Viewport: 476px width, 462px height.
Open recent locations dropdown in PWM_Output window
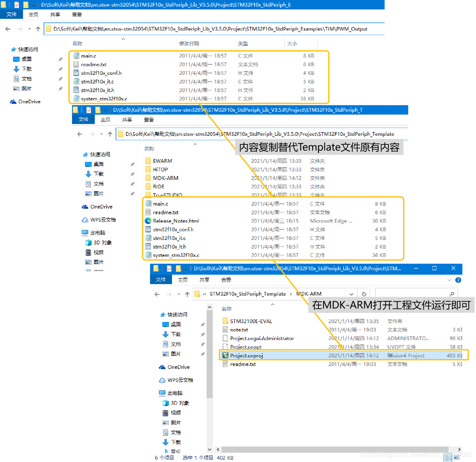coord(29,29)
